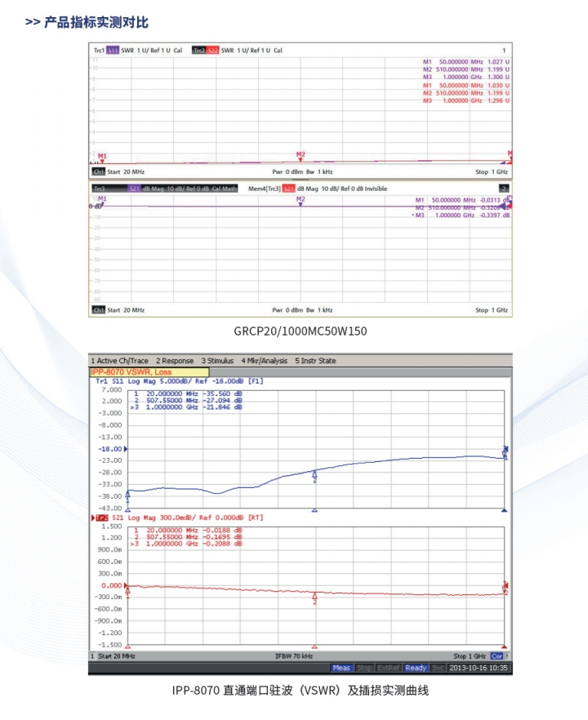Open the Mkr/Analysis menu
Viewport: 588px width, 720px height.
point(264,361)
